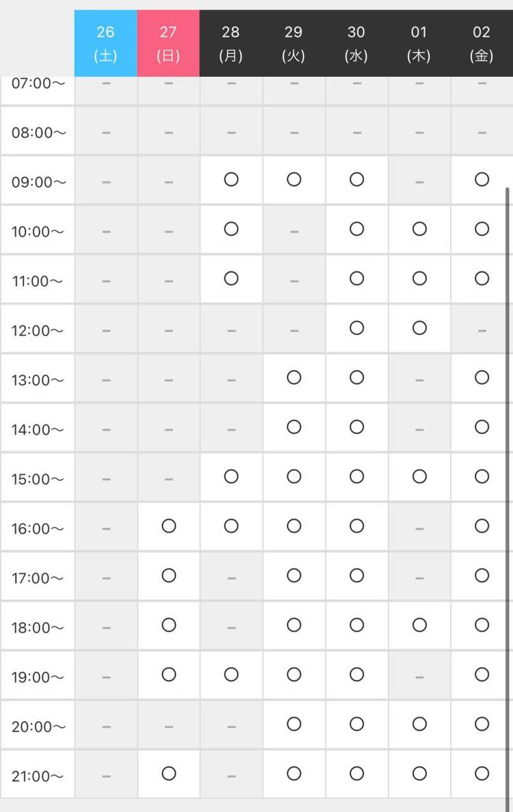513x812 pixels.
Task: Reserve the 21:00 slot on Friday 02
Action: click(x=482, y=773)
